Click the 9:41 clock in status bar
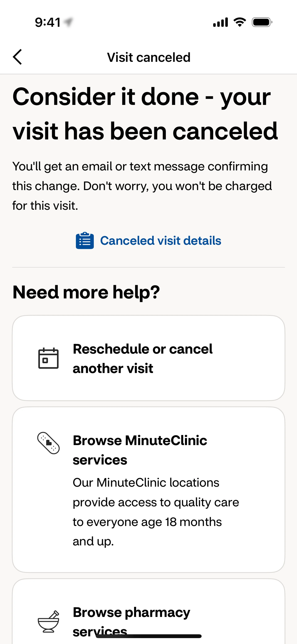Viewport: 297px width, 644px height. pyautogui.click(x=47, y=22)
